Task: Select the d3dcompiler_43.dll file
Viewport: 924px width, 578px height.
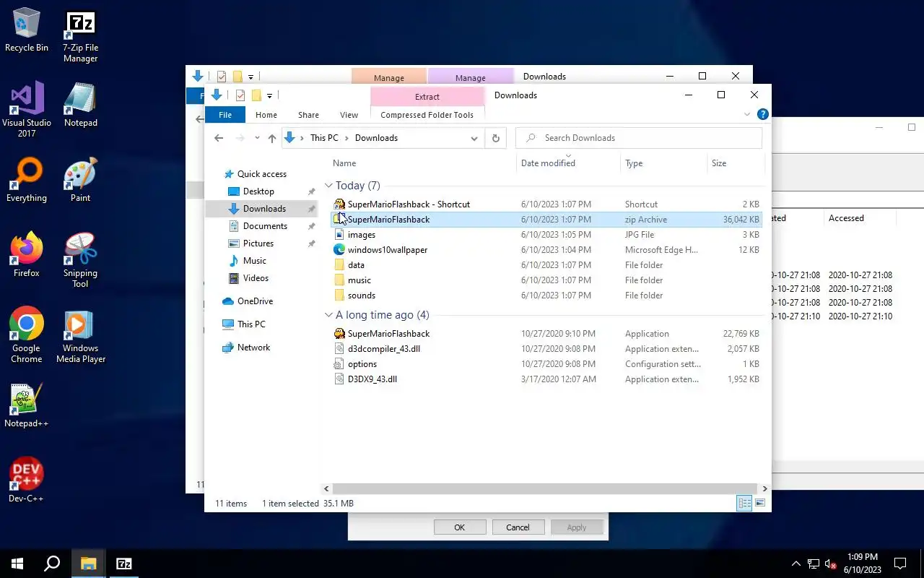Action: 546,349
